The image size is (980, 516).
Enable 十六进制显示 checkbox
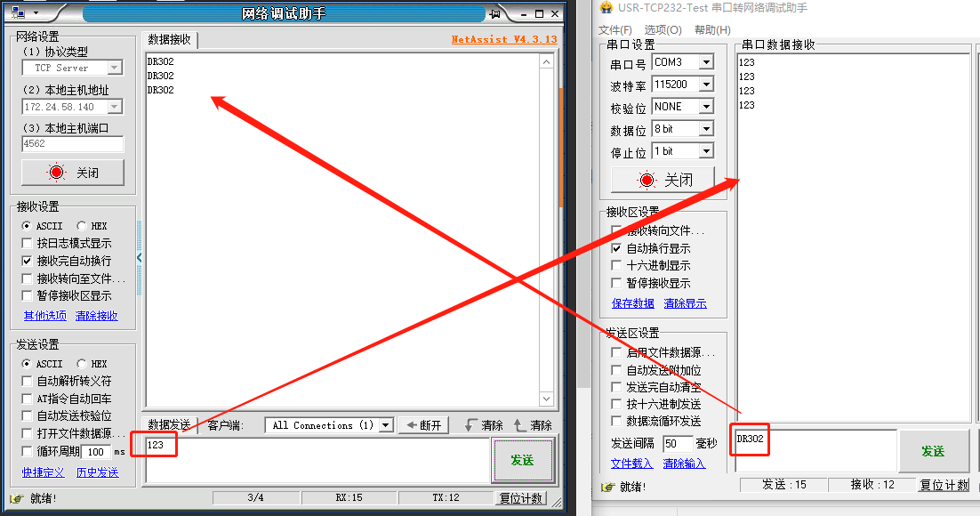click(617, 265)
